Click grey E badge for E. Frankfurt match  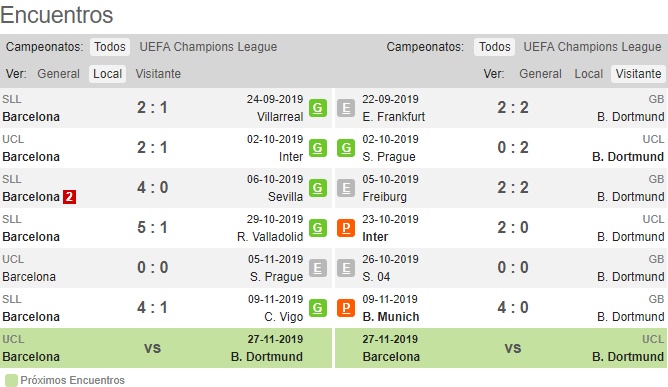pos(346,108)
